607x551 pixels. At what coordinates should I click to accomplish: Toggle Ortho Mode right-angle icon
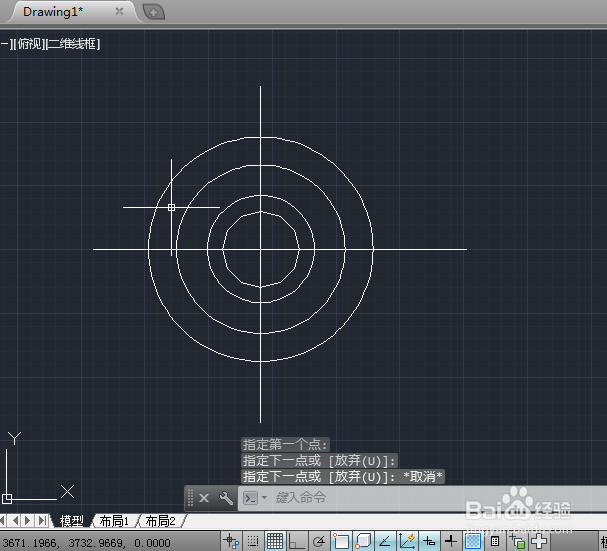point(297,541)
